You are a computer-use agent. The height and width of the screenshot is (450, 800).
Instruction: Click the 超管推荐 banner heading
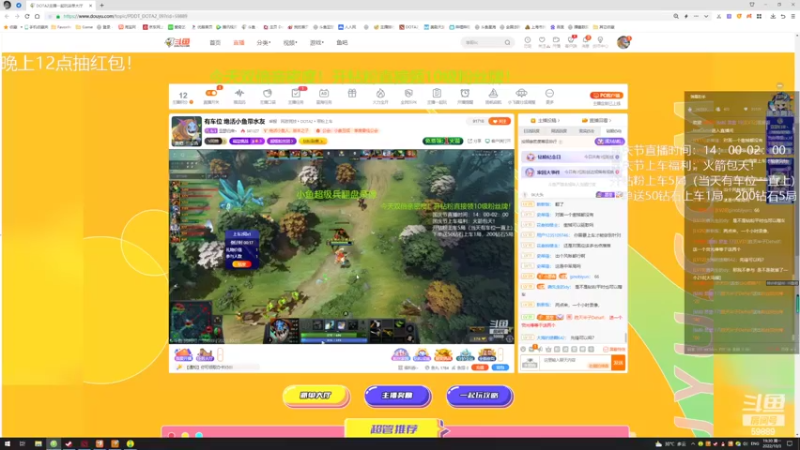pos(394,429)
